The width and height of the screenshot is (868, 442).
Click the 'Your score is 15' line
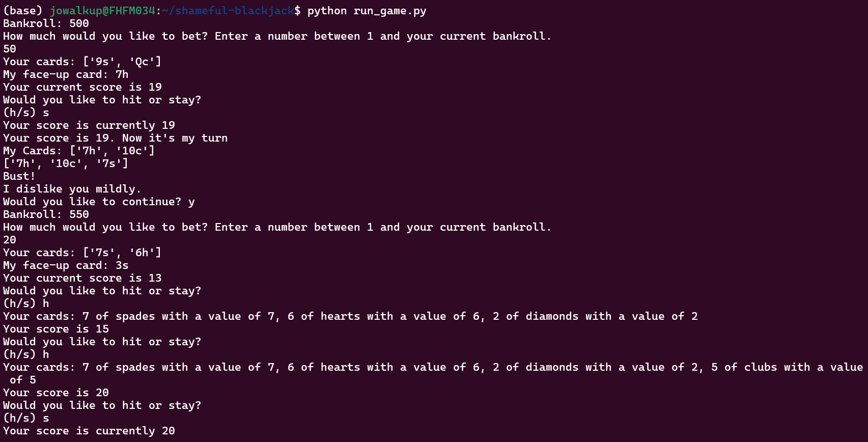tap(56, 329)
